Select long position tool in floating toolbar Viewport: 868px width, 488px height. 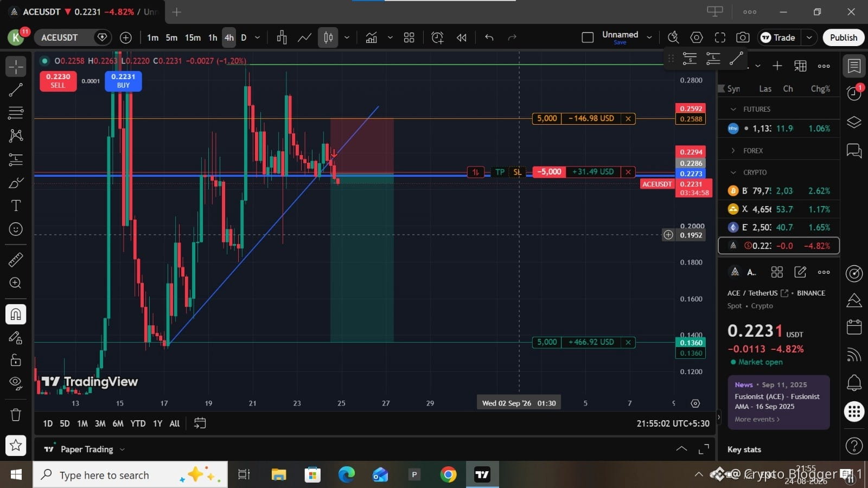coord(713,59)
